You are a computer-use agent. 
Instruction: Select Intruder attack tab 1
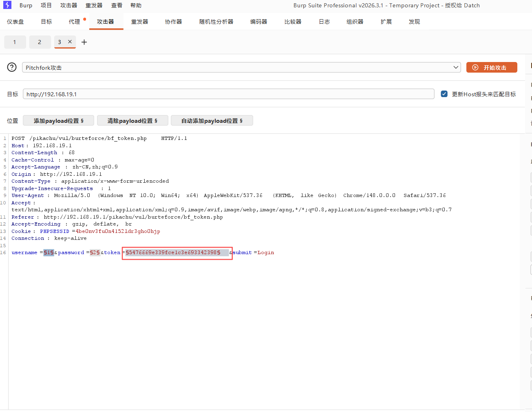15,42
